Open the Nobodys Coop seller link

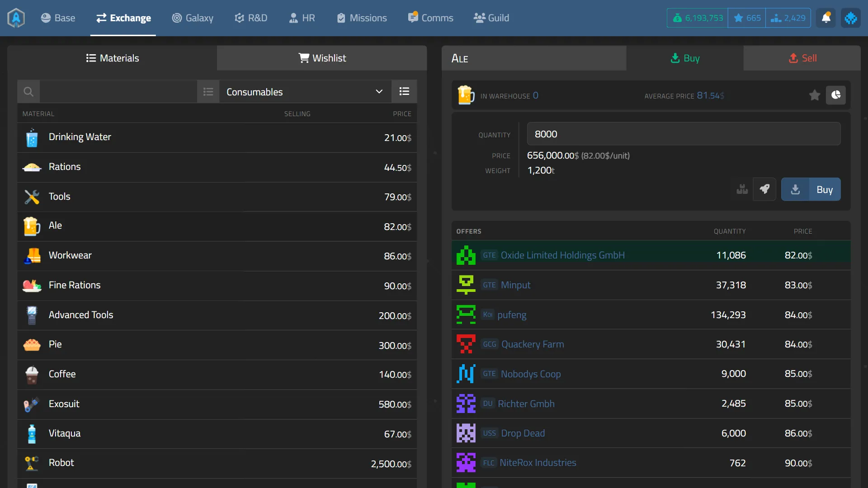point(531,374)
